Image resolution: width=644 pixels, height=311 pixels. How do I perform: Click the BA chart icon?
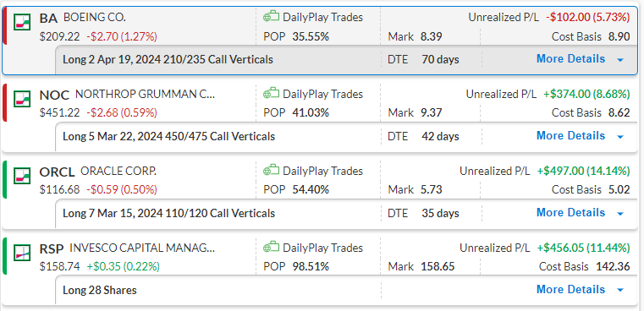coord(22,22)
